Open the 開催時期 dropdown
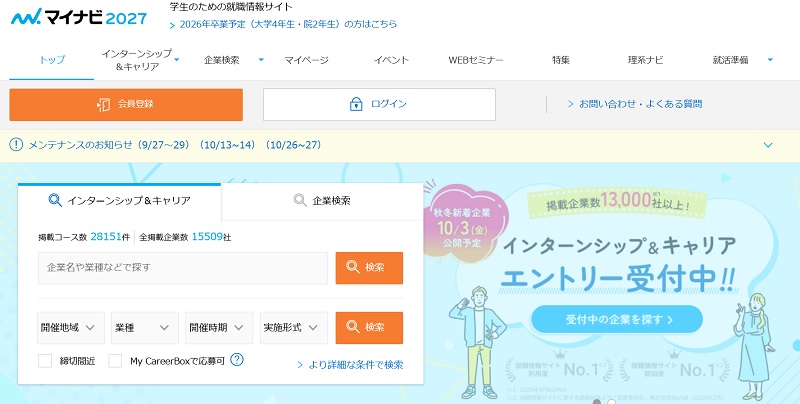The image size is (800, 404). (219, 327)
